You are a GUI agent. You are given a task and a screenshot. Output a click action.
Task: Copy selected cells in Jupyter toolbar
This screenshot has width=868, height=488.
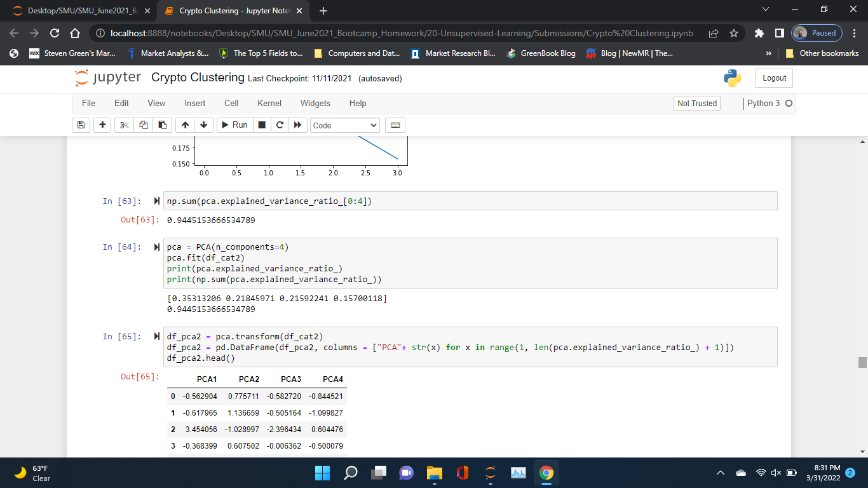144,125
